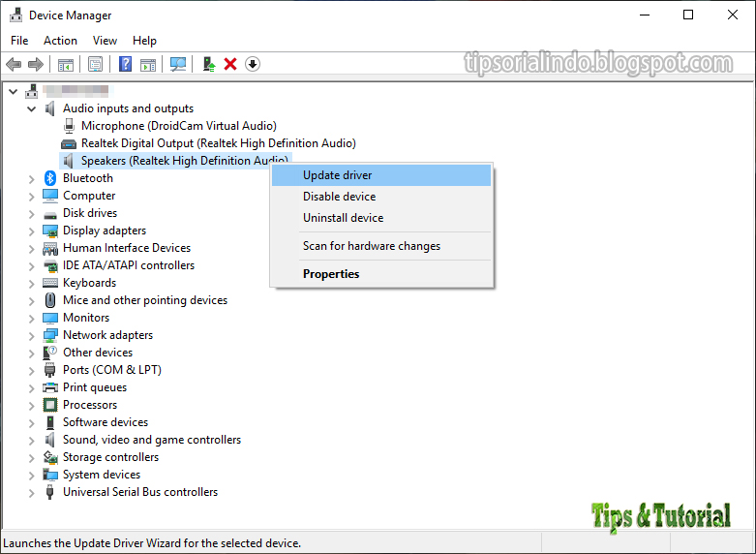
Task: Open the Action menu
Action: [x=60, y=41]
